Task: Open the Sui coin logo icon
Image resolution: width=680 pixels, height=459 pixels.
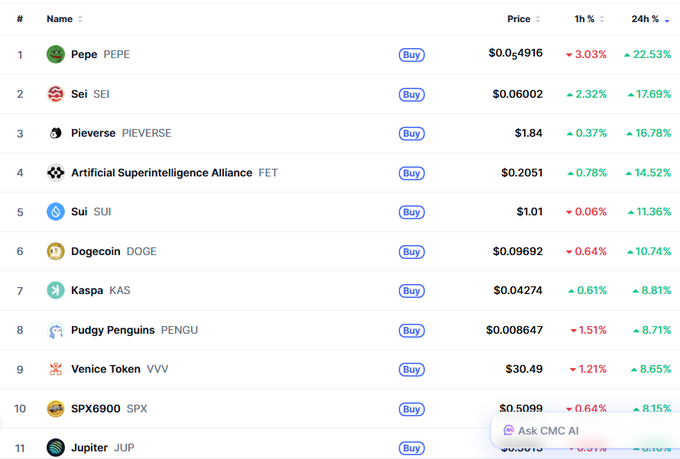Action: [56, 212]
